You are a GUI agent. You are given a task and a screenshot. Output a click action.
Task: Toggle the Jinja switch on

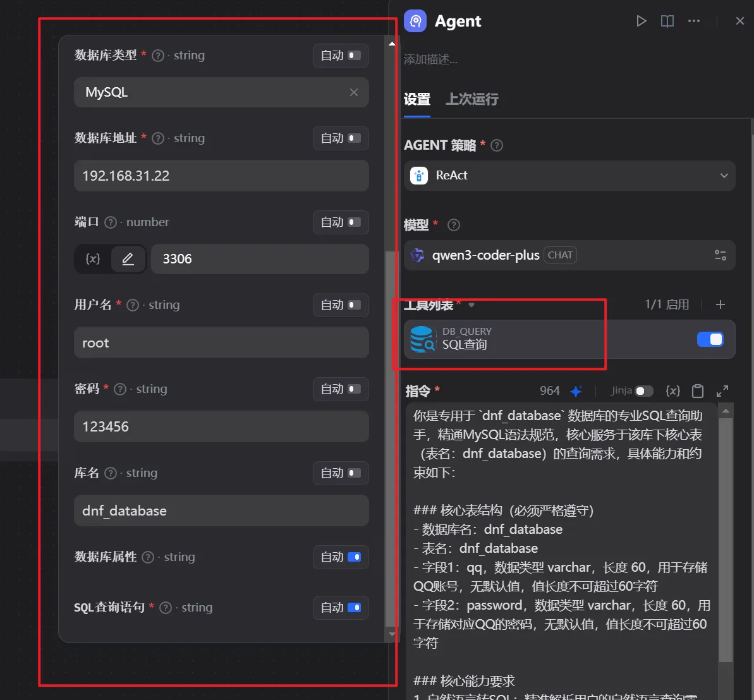point(643,391)
